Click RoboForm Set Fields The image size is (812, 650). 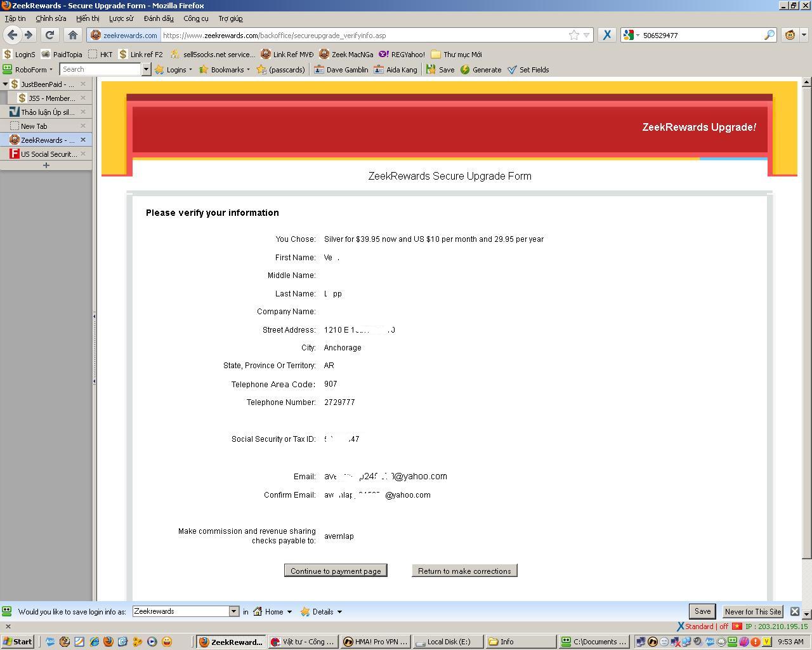528,70
